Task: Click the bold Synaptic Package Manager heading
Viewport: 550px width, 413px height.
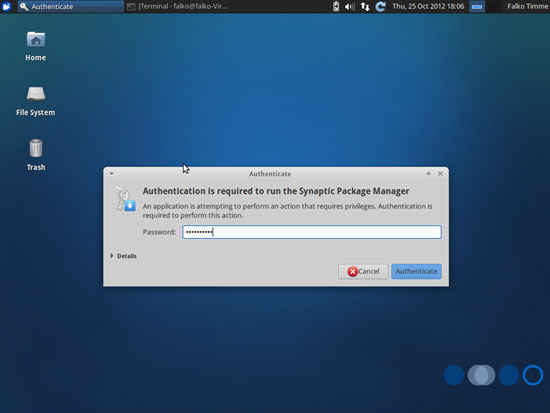Action: [276, 191]
